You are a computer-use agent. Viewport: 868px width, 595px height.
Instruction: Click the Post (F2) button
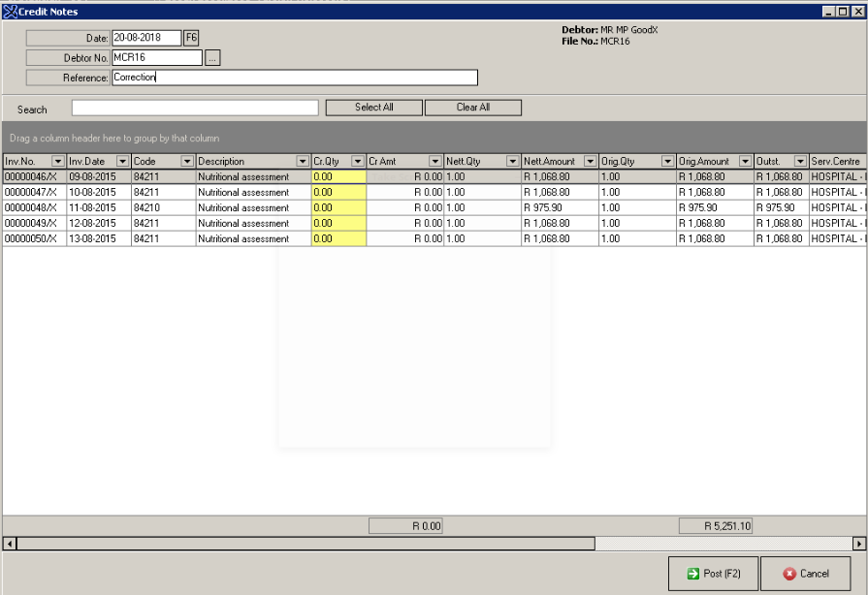[712, 574]
